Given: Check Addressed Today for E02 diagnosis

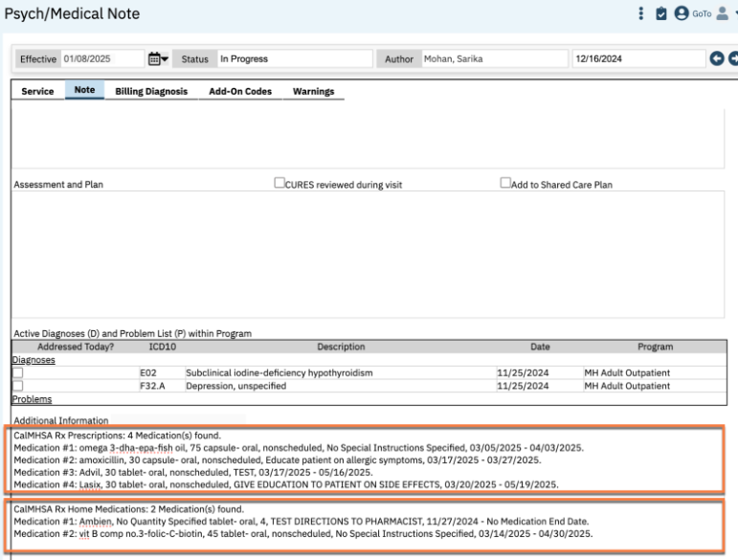Looking at the screenshot, I should point(18,372).
